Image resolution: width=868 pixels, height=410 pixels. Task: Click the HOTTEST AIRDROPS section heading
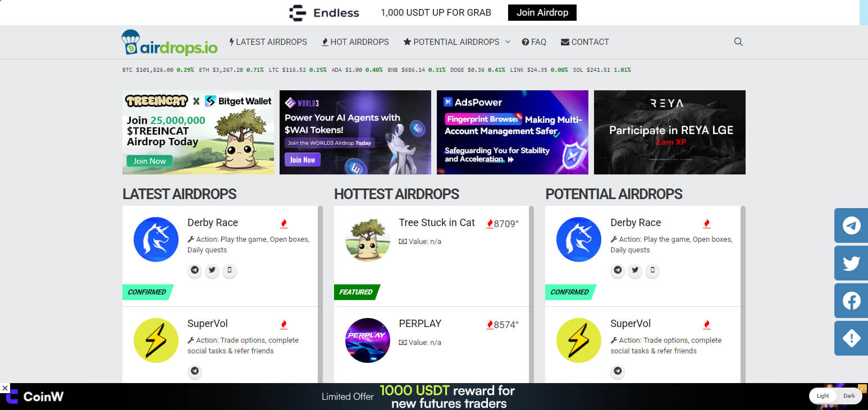(x=397, y=194)
